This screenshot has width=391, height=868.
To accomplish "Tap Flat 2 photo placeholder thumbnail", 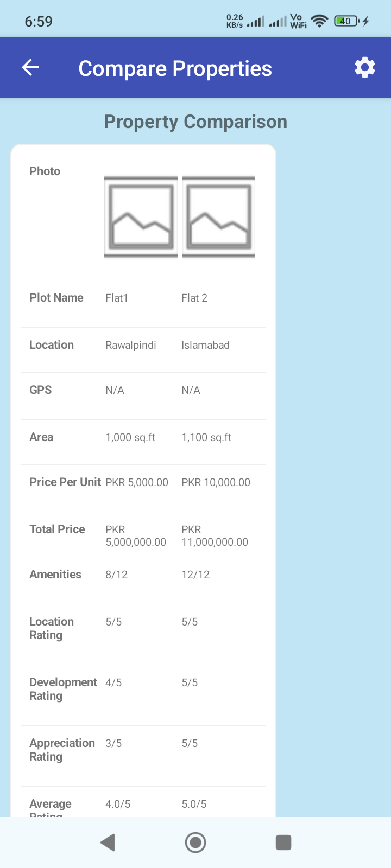I will click(218, 216).
